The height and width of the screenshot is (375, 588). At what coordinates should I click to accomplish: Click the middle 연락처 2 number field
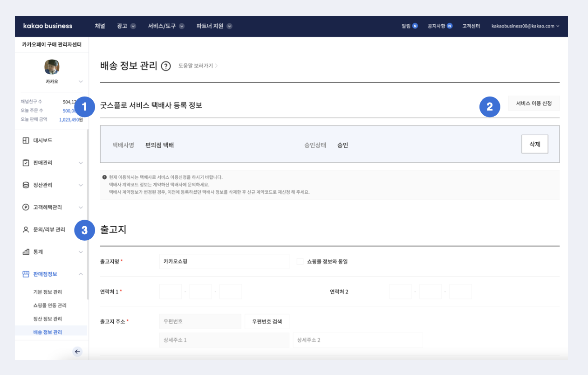[431, 292]
